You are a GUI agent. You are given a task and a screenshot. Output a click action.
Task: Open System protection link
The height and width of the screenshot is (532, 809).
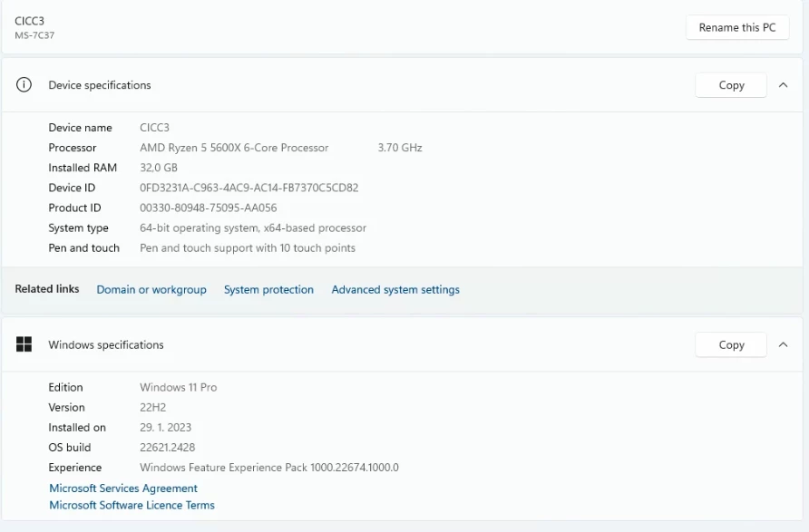coord(268,290)
